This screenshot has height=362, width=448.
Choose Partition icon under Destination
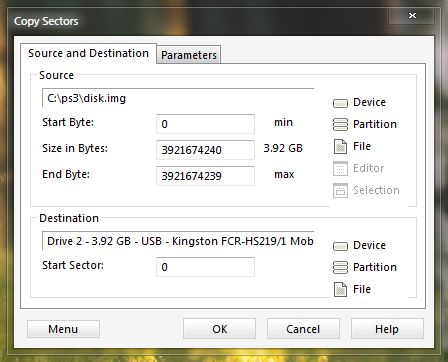pyautogui.click(x=340, y=267)
